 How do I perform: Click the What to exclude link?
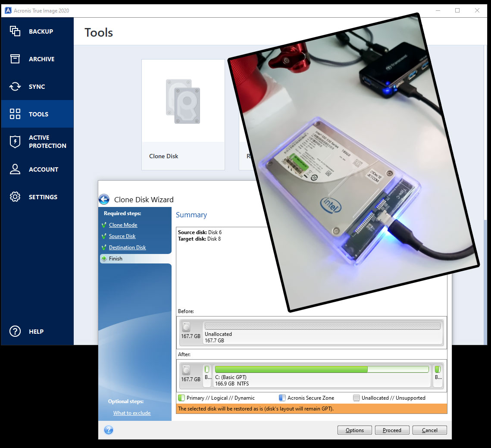[x=132, y=413]
